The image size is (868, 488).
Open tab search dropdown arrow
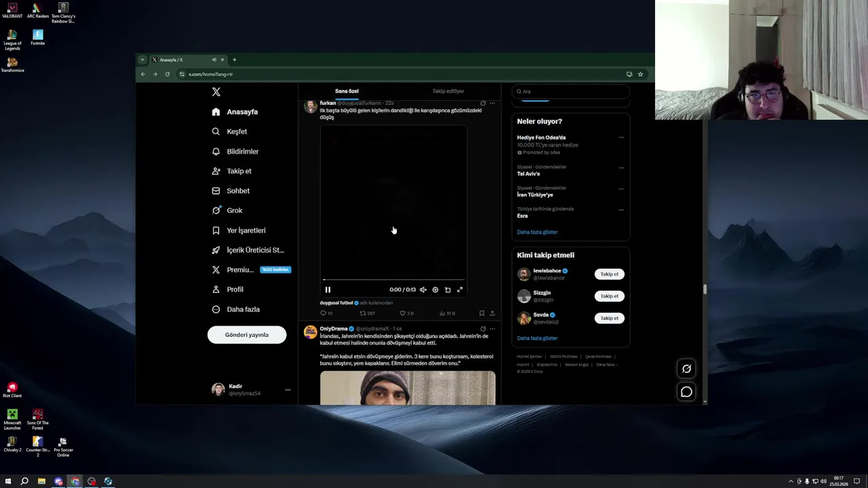pos(142,60)
